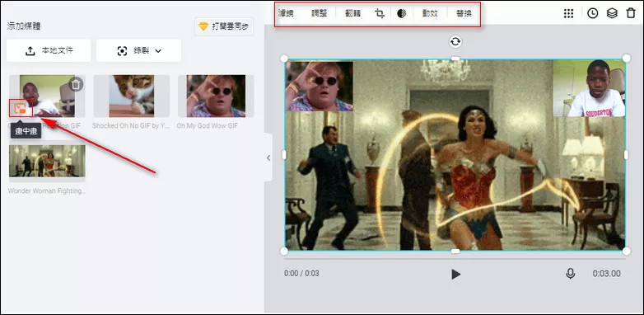
Task: Click the 0:03.00 duration text
Action: tap(606, 274)
